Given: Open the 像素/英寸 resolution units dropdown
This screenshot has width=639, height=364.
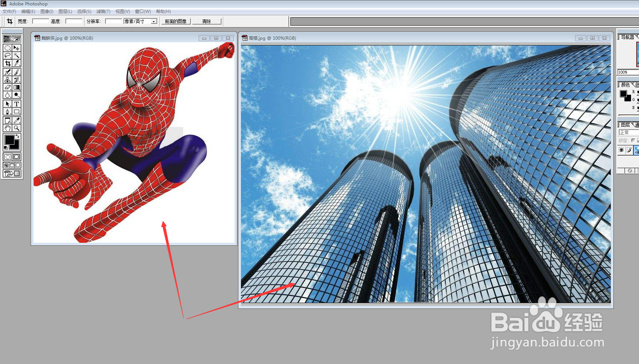Looking at the screenshot, I should pyautogui.click(x=154, y=21).
